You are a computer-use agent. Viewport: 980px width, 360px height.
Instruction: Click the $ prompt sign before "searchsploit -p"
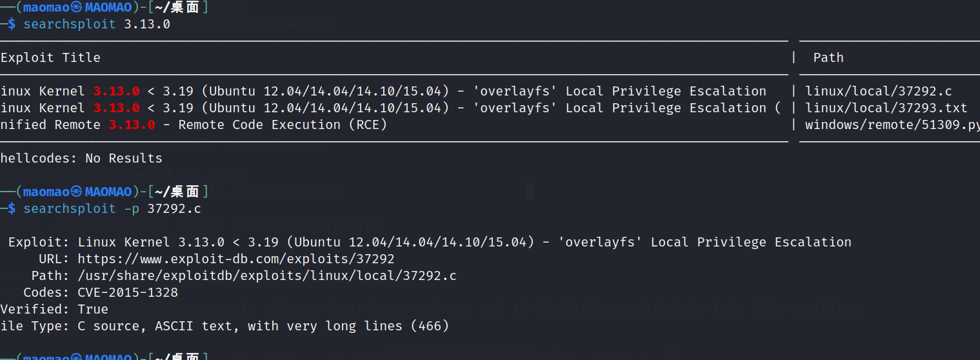pos(12,208)
